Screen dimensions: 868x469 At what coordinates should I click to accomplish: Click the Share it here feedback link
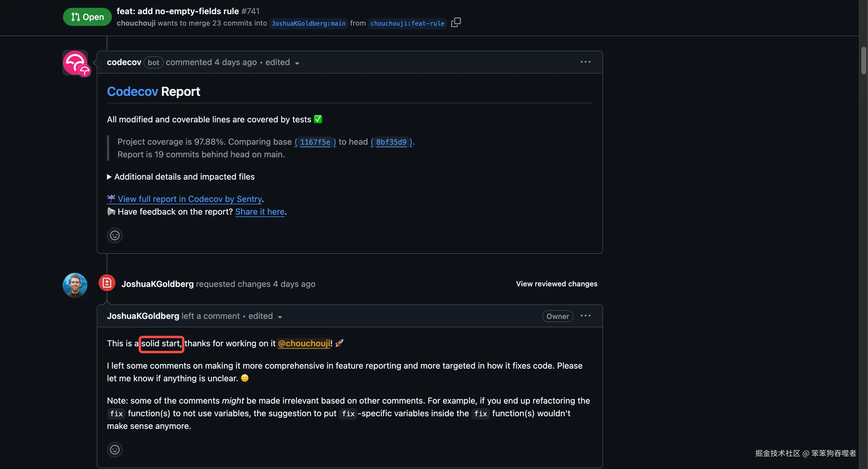pos(260,212)
